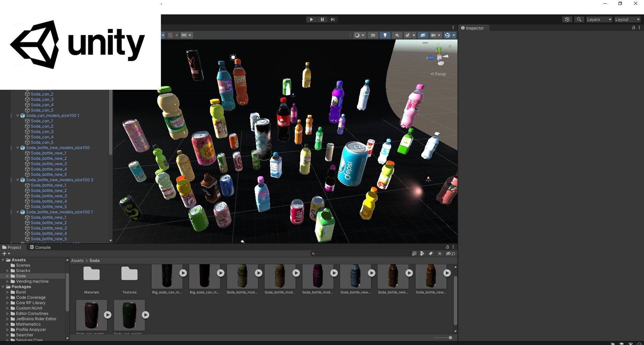Collapse the Soda_bottle_new_models_size100 2 prefab
Viewport: 644px width, 345px height.
pos(18,180)
